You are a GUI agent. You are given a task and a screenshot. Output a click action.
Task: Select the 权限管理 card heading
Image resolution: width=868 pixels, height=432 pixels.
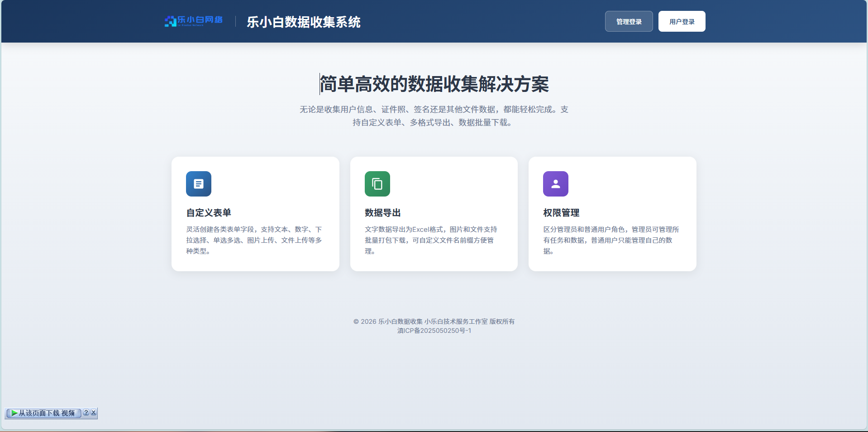(x=561, y=213)
